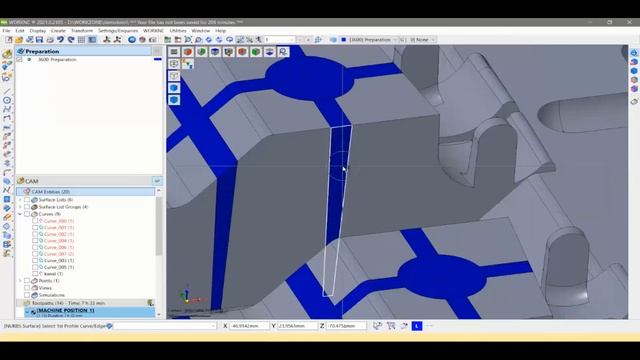Open the Display menu
Screen dimensions: 640x360
pos(38,31)
